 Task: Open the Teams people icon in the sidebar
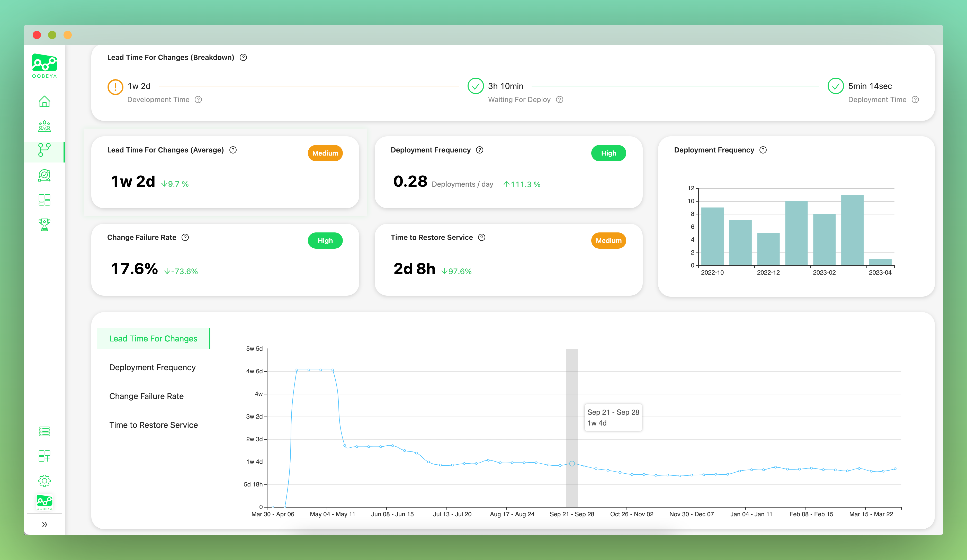pyautogui.click(x=44, y=126)
